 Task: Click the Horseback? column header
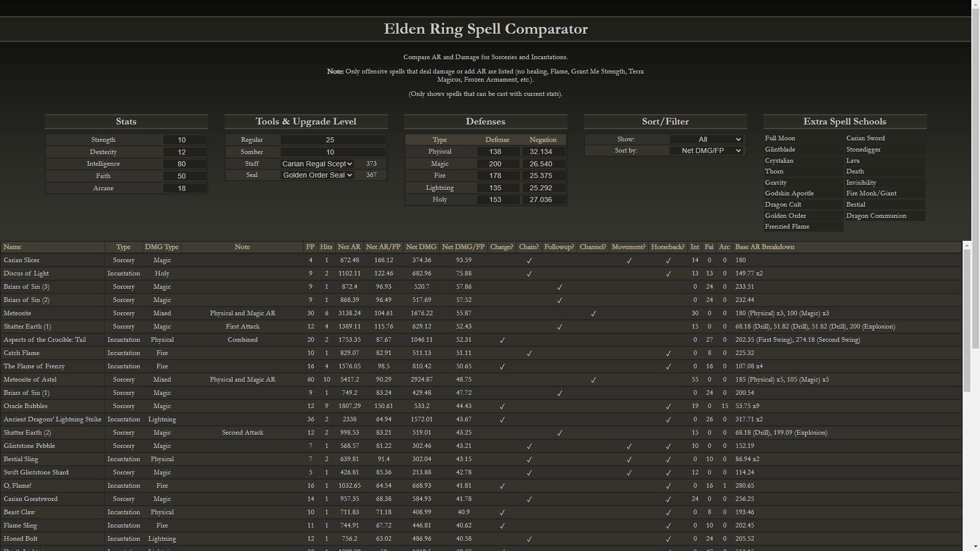(x=668, y=247)
